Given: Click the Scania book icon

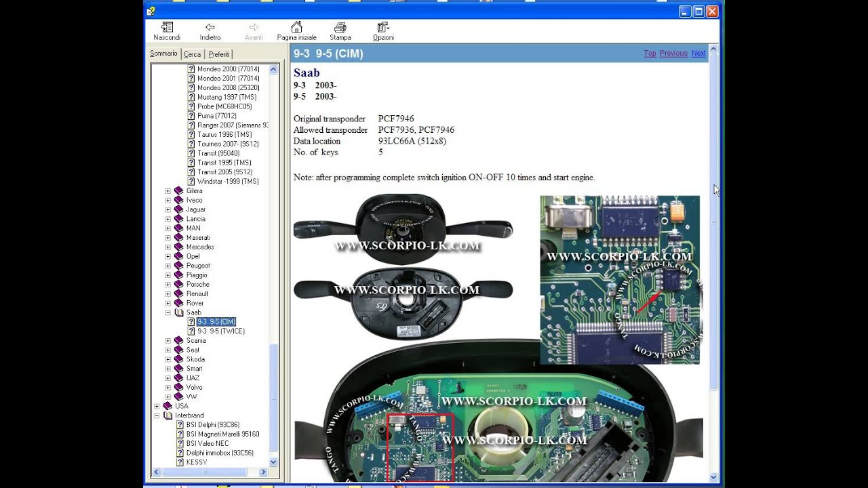Looking at the screenshot, I should tap(179, 341).
